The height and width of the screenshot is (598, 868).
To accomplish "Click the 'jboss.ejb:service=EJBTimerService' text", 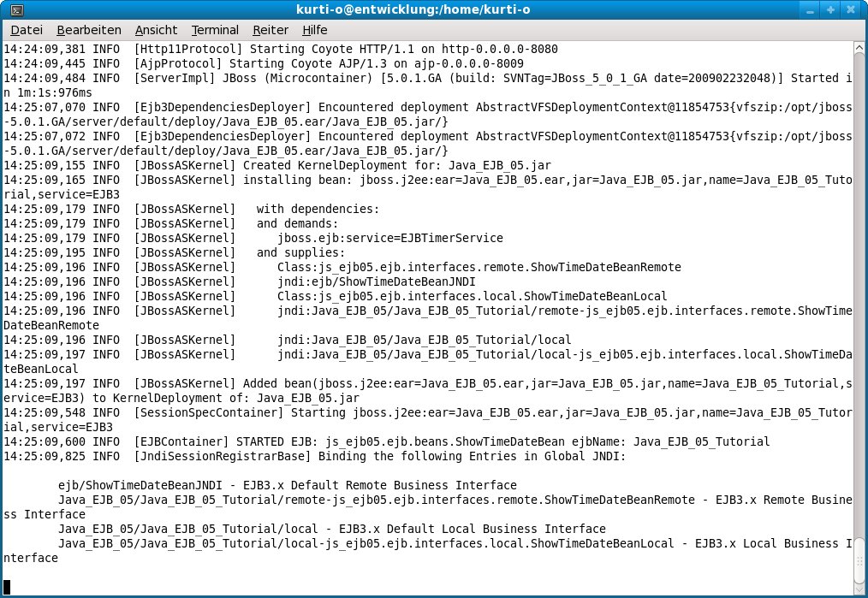I will (389, 238).
